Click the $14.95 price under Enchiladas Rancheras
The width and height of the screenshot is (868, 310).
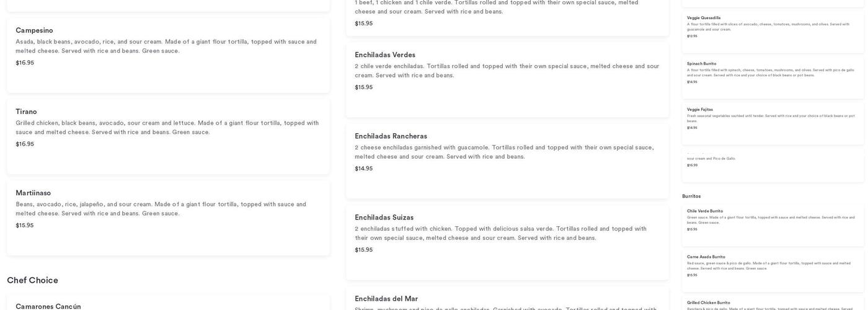pos(363,169)
